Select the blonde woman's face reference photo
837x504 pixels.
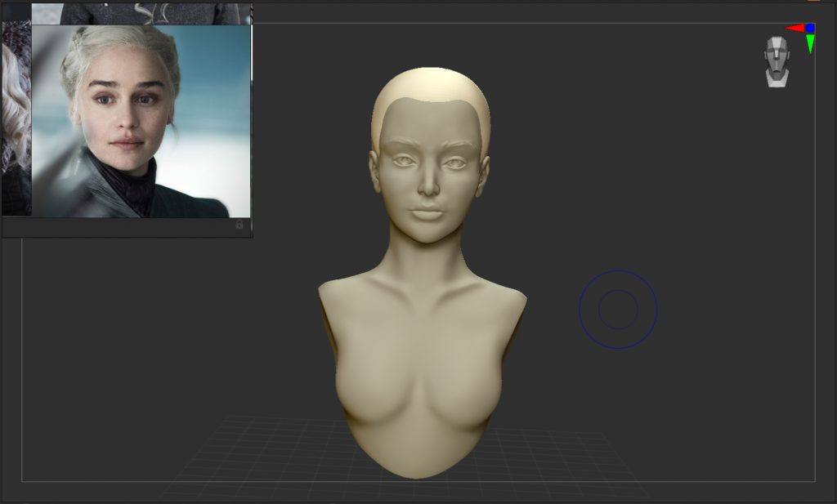141,121
